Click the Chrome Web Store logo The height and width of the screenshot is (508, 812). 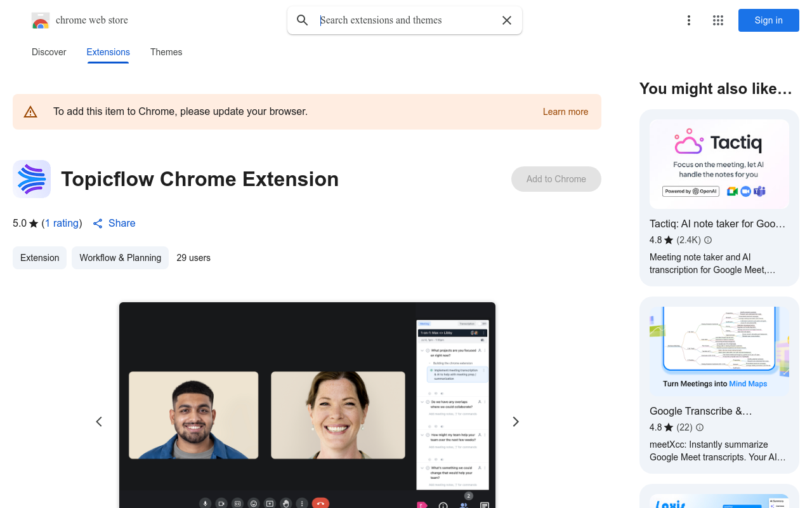coord(41,20)
